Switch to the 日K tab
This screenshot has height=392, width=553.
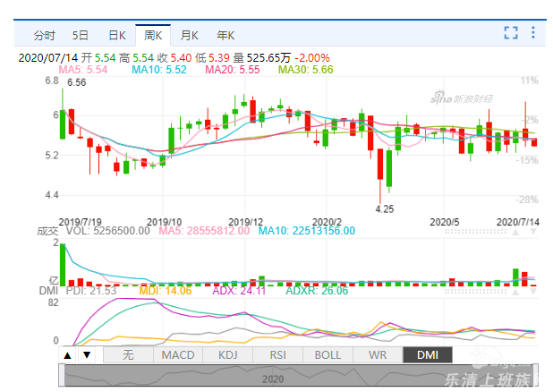(x=117, y=36)
